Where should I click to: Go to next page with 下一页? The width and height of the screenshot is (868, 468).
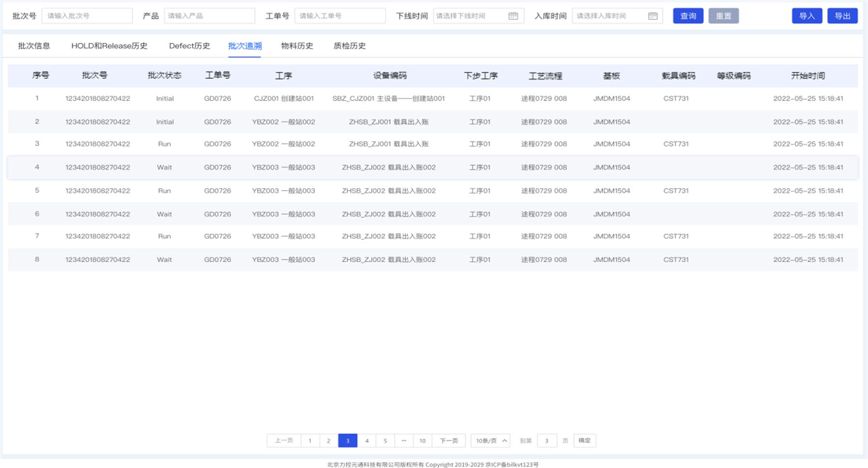pos(448,440)
